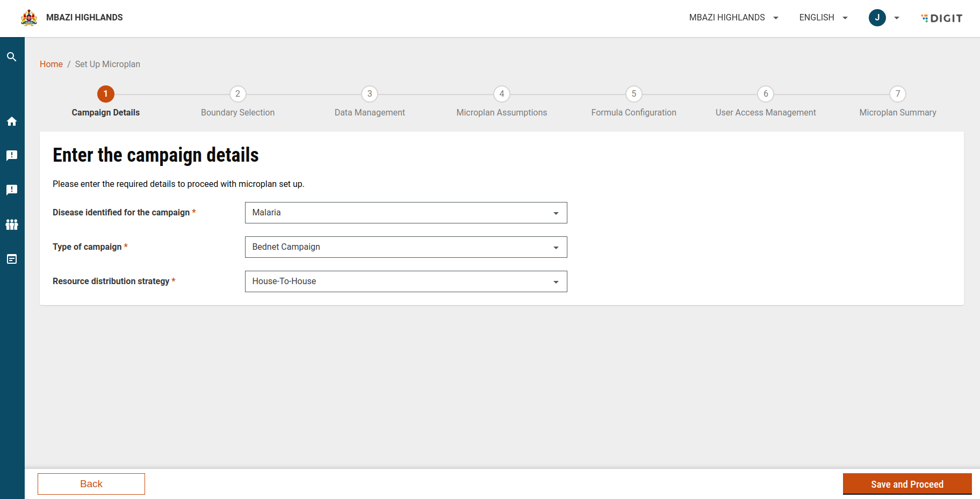Open the Type of campaign dropdown
Image resolution: width=980 pixels, height=499 pixels.
point(406,247)
